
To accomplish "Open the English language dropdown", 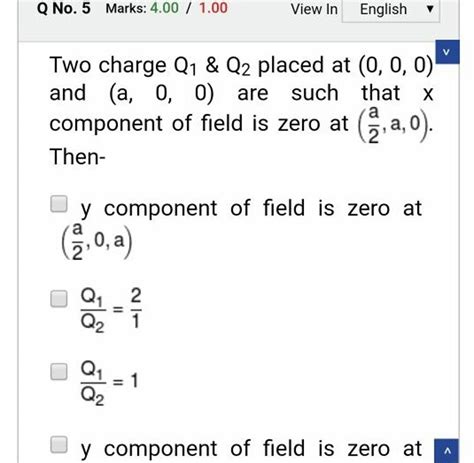I will point(391,10).
